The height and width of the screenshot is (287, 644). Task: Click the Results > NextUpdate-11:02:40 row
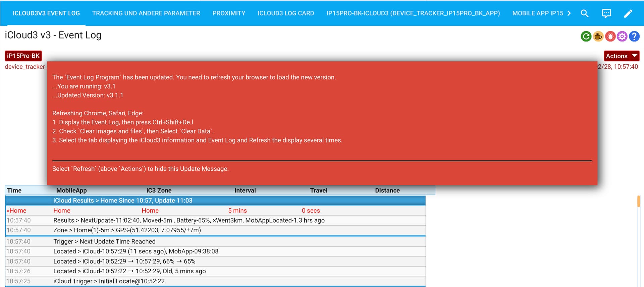pyautogui.click(x=215, y=220)
